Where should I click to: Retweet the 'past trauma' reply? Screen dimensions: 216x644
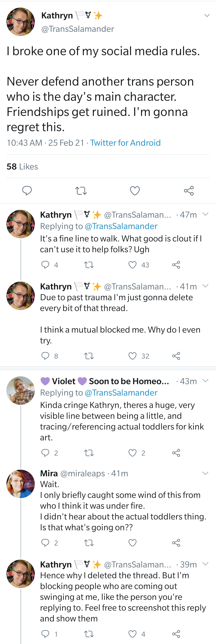coord(89,356)
